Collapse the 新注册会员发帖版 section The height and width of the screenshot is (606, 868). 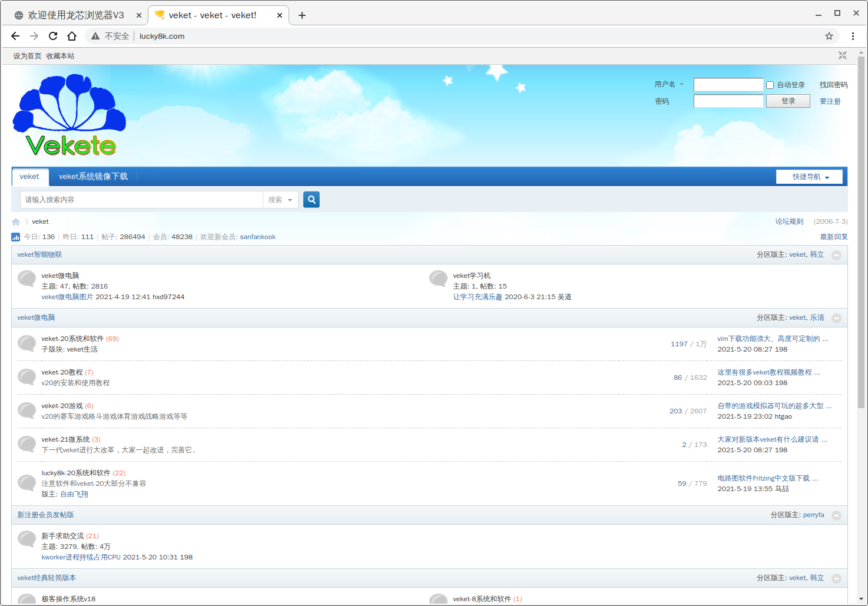click(x=836, y=515)
